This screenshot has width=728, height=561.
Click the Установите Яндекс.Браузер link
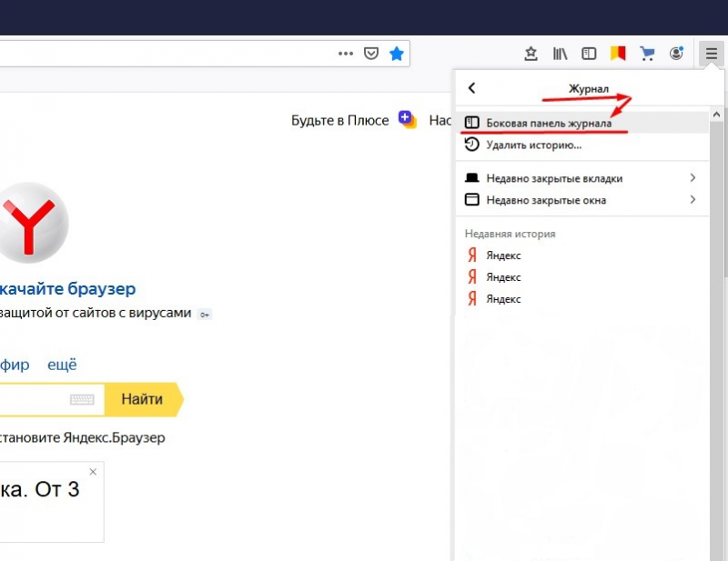pyautogui.click(x=82, y=437)
